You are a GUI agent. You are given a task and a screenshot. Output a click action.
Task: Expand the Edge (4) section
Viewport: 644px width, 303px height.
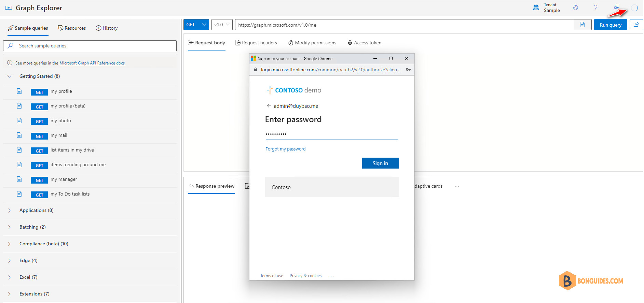click(9, 261)
